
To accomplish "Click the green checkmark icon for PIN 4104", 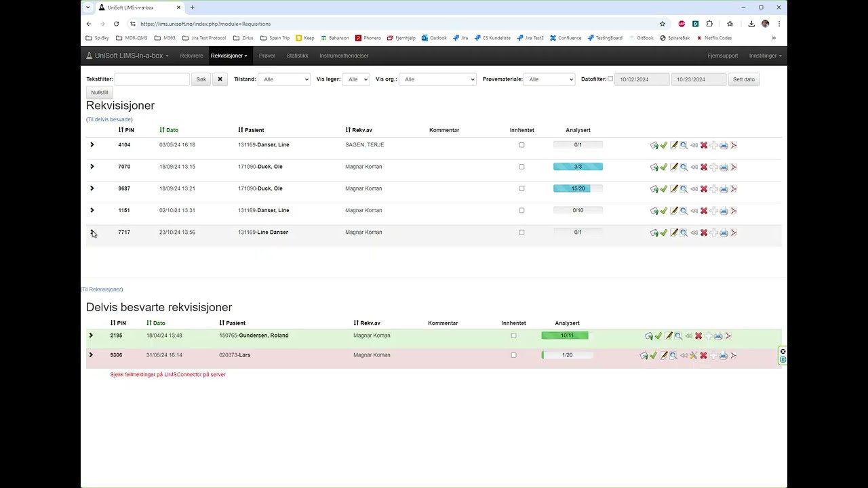I will pyautogui.click(x=664, y=145).
